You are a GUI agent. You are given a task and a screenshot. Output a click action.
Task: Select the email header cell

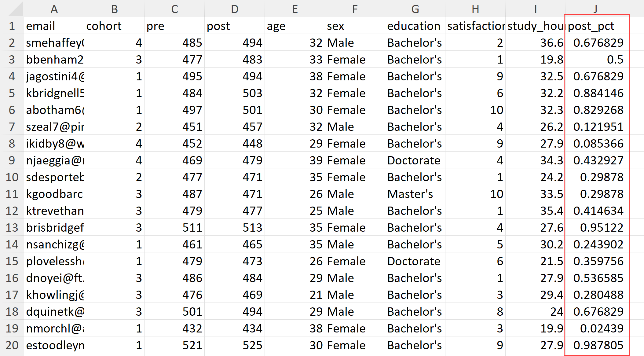pyautogui.click(x=54, y=26)
